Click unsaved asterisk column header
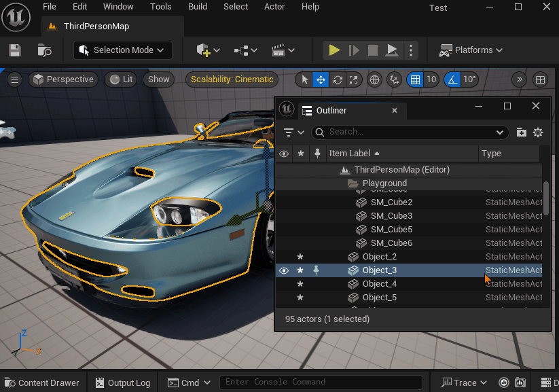This screenshot has width=559, height=392. point(300,154)
